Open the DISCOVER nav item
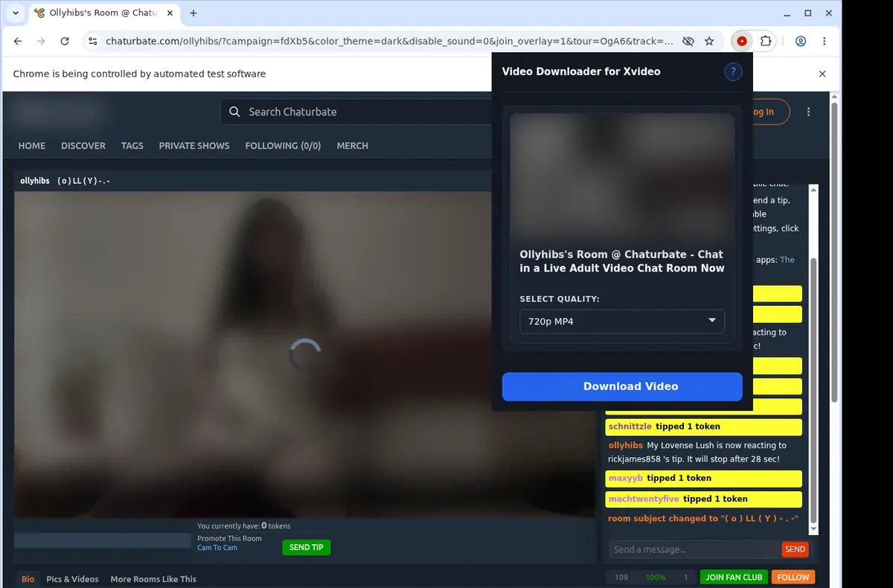The image size is (893, 588). point(83,146)
